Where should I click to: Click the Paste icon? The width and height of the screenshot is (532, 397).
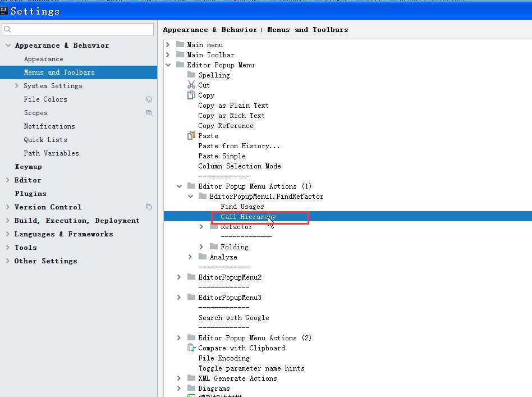191,135
